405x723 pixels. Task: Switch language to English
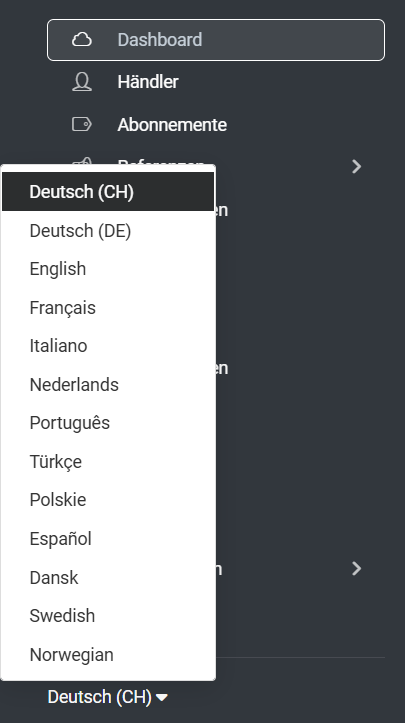pyautogui.click(x=108, y=269)
